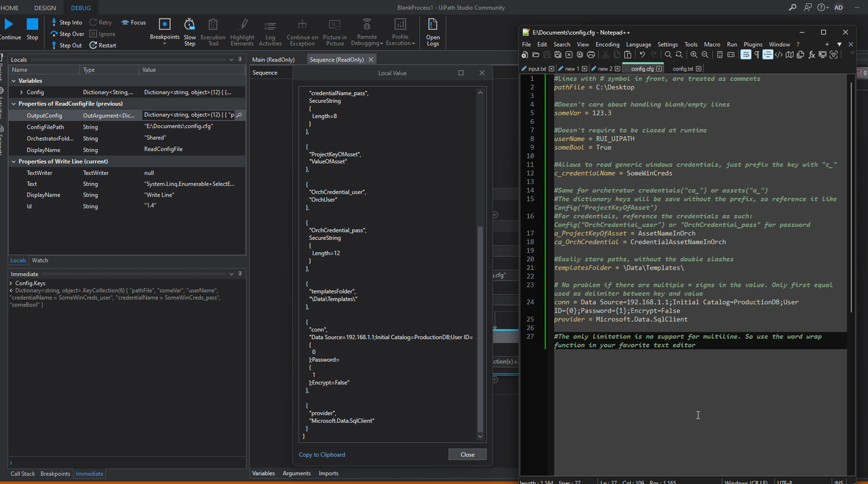The image size is (868, 484).
Task: Switch to the Watch tab
Action: [x=40, y=260]
